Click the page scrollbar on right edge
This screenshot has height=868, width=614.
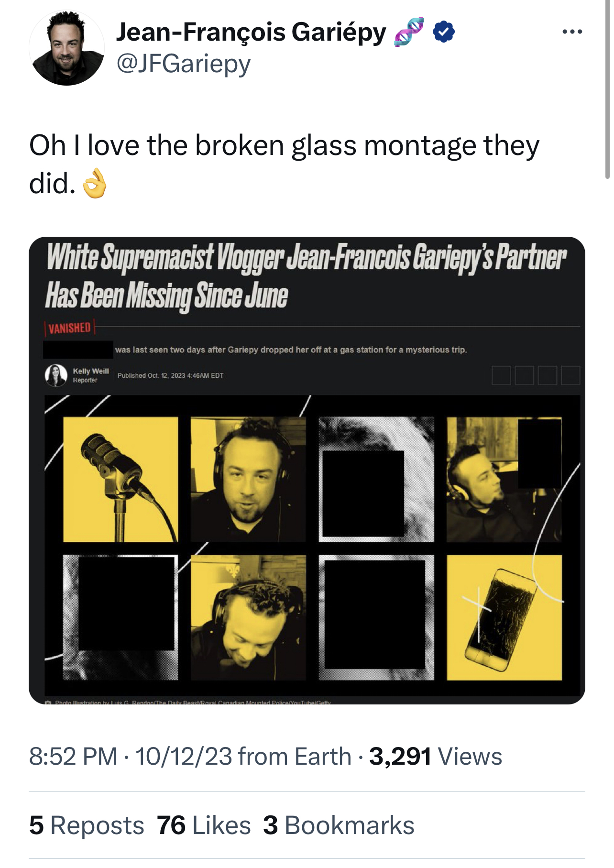point(607,89)
